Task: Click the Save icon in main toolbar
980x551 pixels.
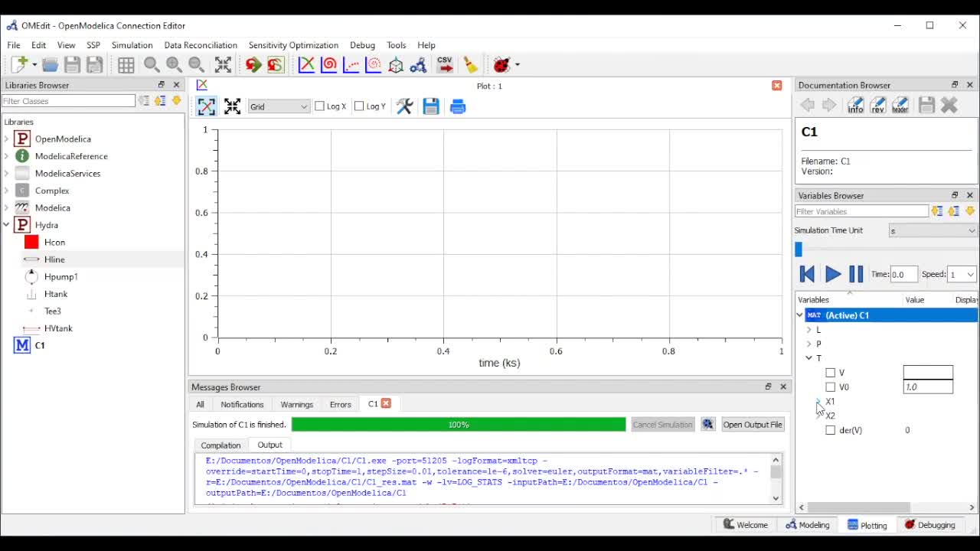Action: [x=72, y=65]
